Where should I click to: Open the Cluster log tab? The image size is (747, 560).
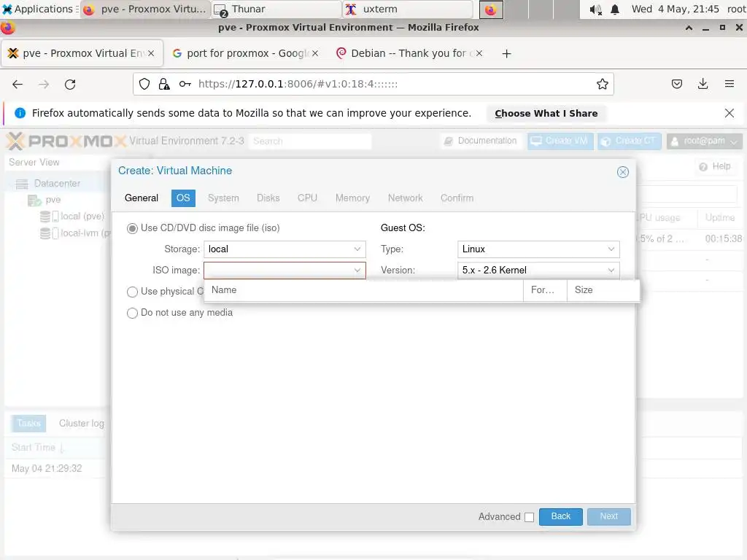(x=81, y=424)
